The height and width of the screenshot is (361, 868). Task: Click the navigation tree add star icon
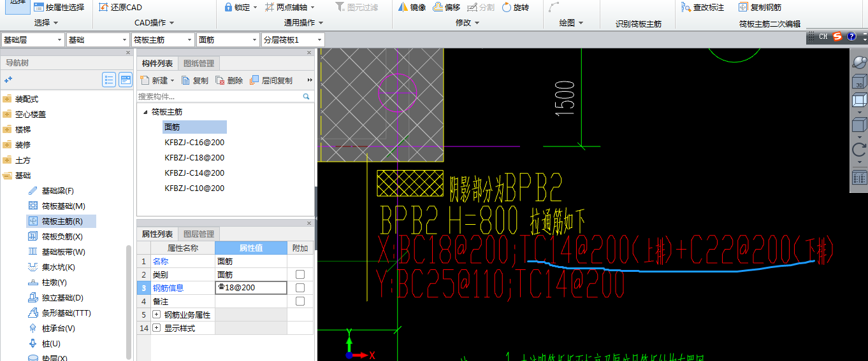pyautogui.click(x=8, y=80)
